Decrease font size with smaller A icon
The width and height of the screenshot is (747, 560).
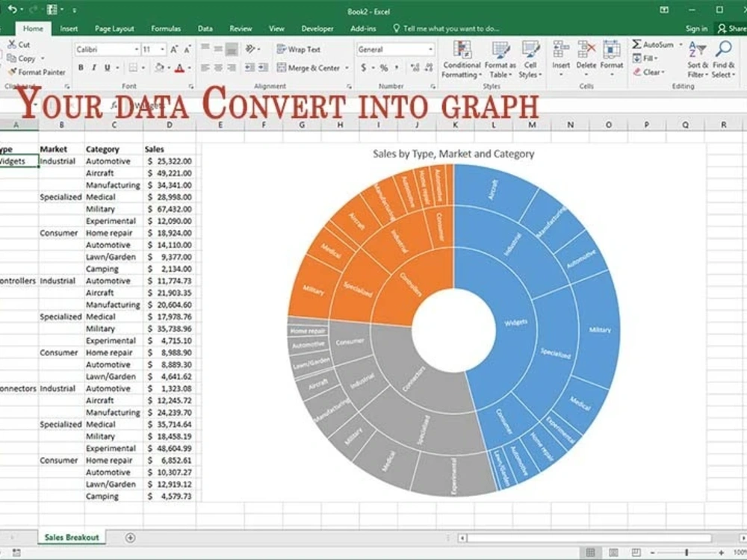[x=187, y=49]
